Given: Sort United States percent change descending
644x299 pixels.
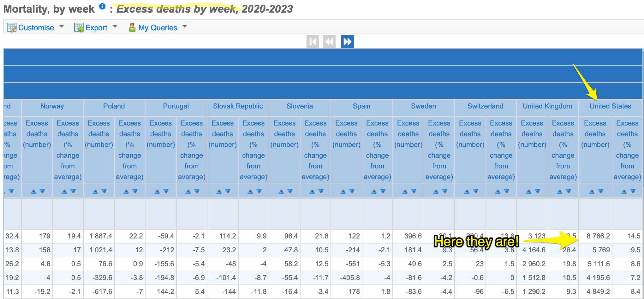Looking at the screenshot, I should (633, 191).
